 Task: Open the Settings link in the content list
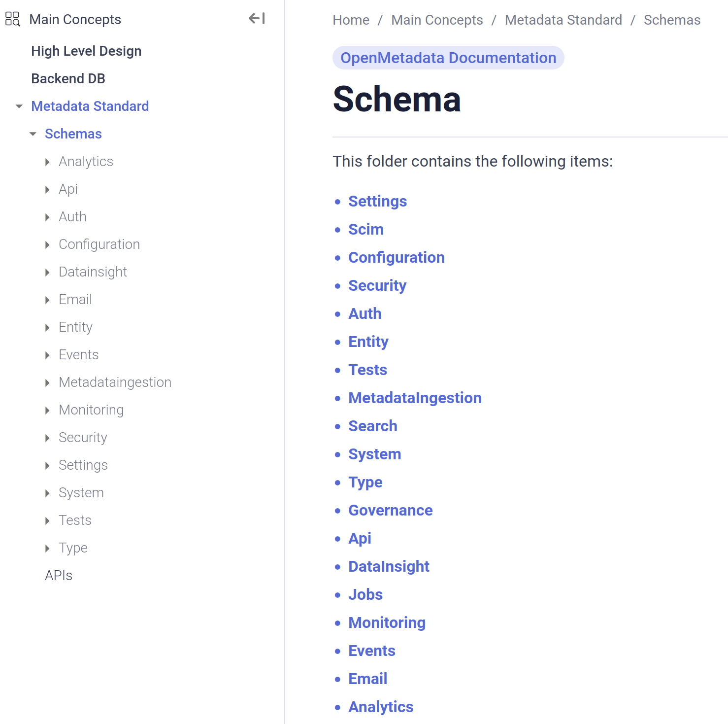coord(377,201)
